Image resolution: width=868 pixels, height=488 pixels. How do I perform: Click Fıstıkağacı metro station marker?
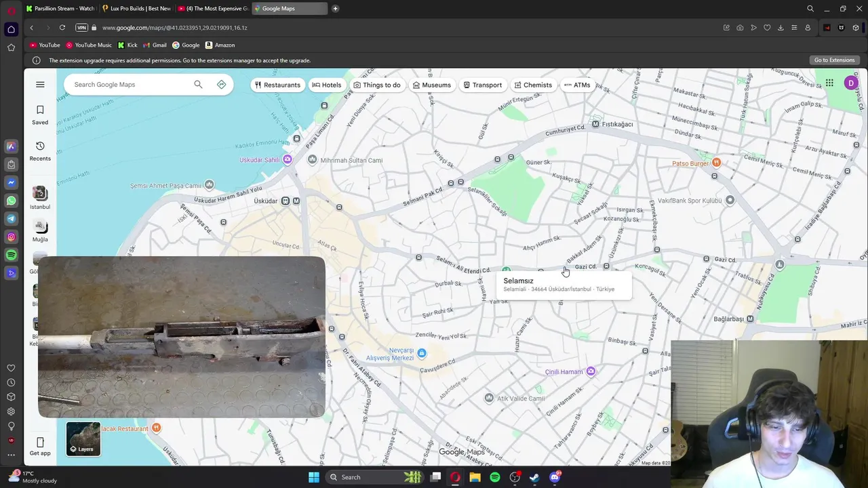click(595, 124)
